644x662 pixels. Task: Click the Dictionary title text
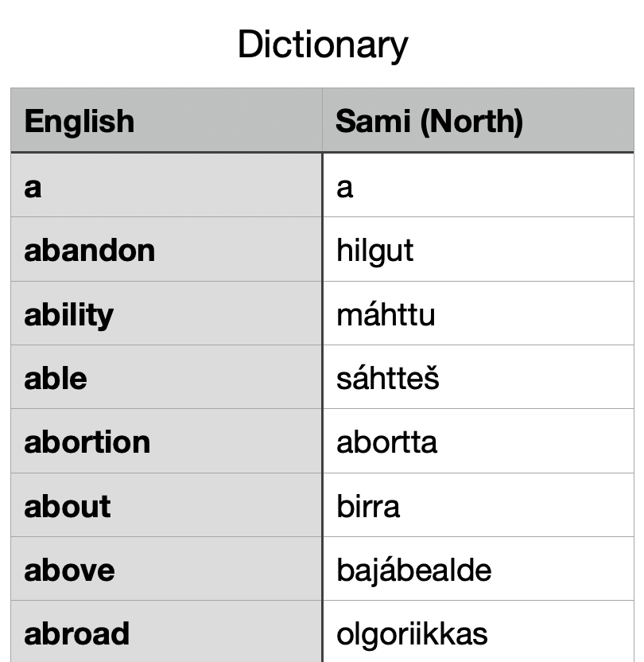pos(322,45)
